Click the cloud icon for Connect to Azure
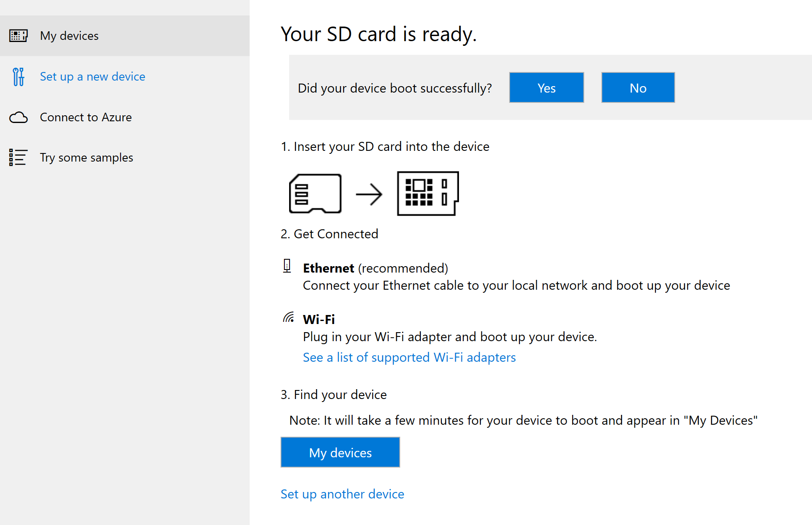 pos(18,117)
